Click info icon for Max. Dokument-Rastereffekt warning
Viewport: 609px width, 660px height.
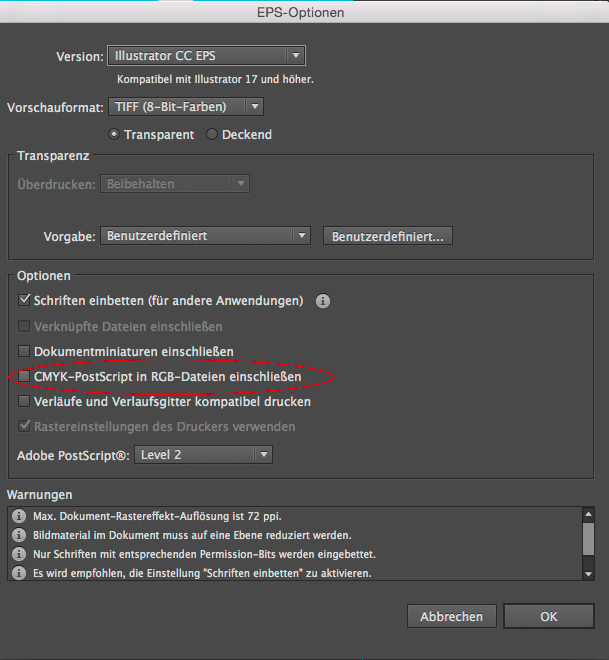tap(17, 516)
